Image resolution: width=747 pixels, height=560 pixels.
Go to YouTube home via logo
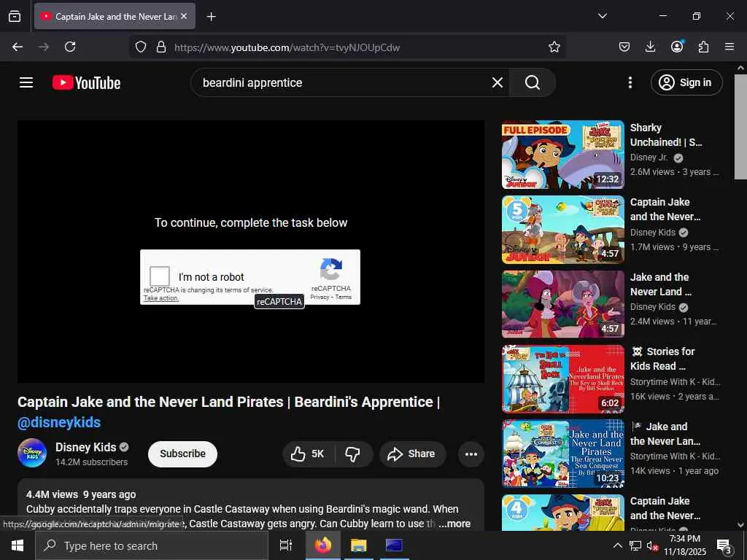(86, 83)
